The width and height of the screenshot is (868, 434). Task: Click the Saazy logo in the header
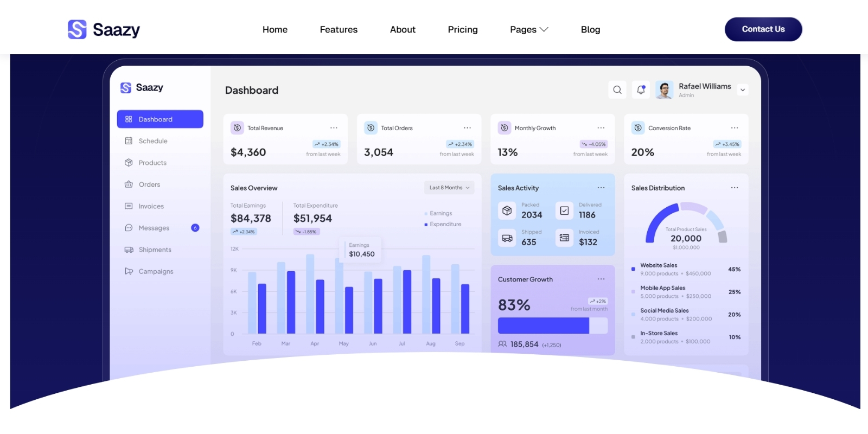click(104, 29)
